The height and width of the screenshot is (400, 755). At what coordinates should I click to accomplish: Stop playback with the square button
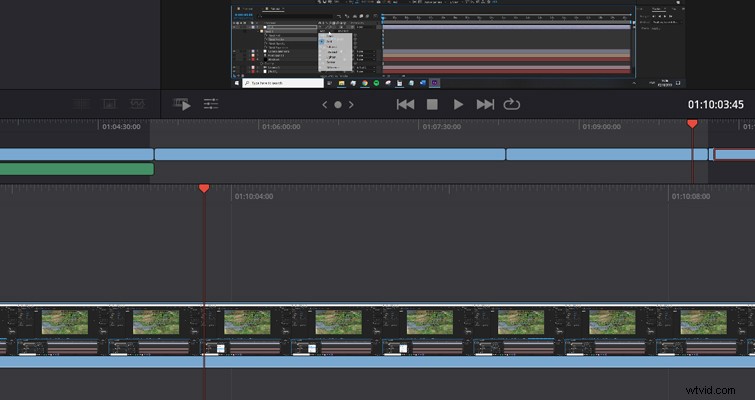(x=432, y=104)
